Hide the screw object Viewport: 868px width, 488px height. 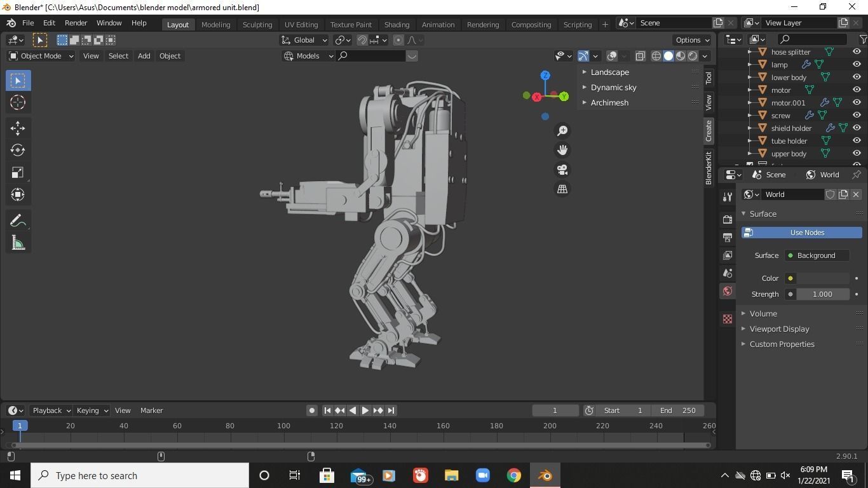[857, 116]
